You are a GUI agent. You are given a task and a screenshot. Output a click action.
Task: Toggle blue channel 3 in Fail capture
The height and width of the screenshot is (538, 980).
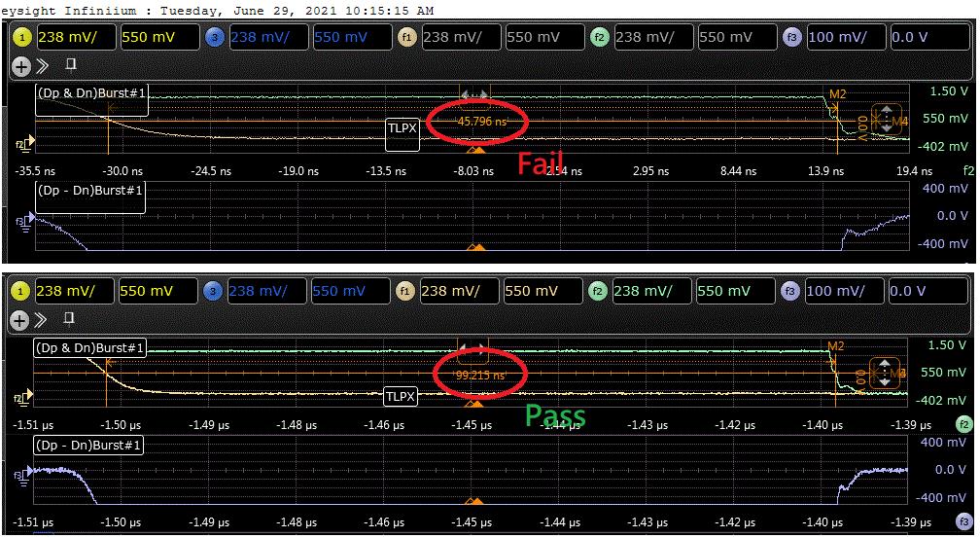[x=215, y=38]
